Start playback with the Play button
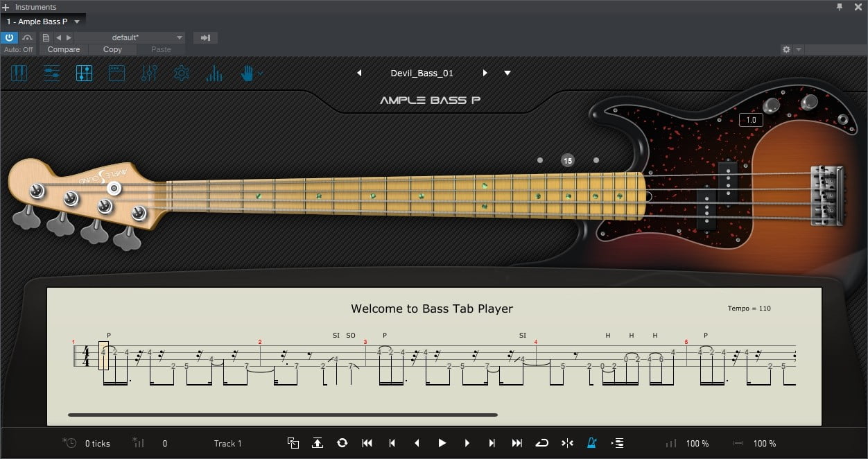The image size is (868, 459). pos(442,443)
